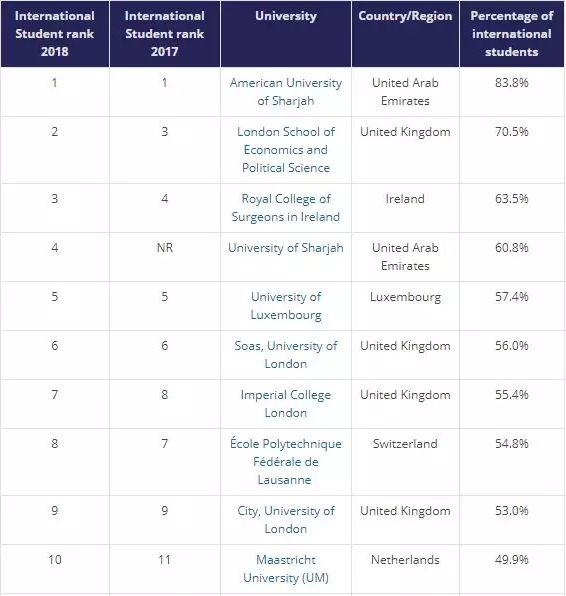Select Soas, University of London link
The image size is (566, 596).
(x=286, y=355)
